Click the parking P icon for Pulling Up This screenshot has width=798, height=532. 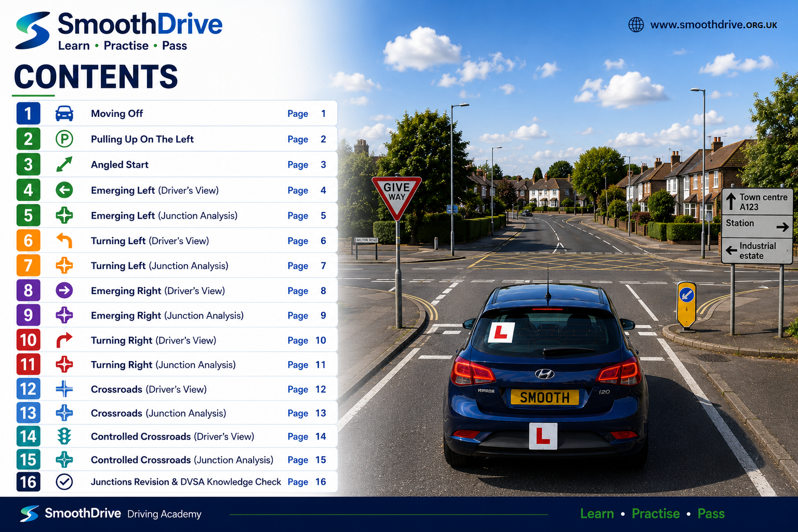pyautogui.click(x=64, y=139)
